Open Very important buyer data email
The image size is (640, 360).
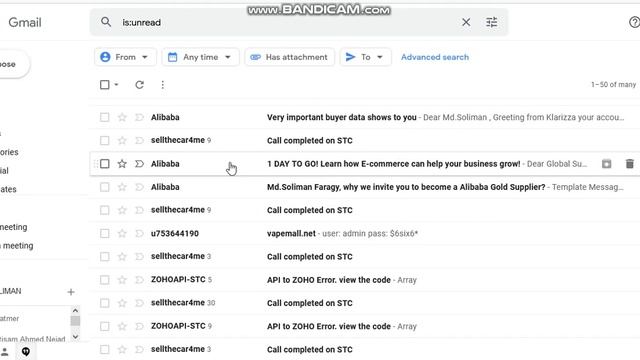point(364,118)
